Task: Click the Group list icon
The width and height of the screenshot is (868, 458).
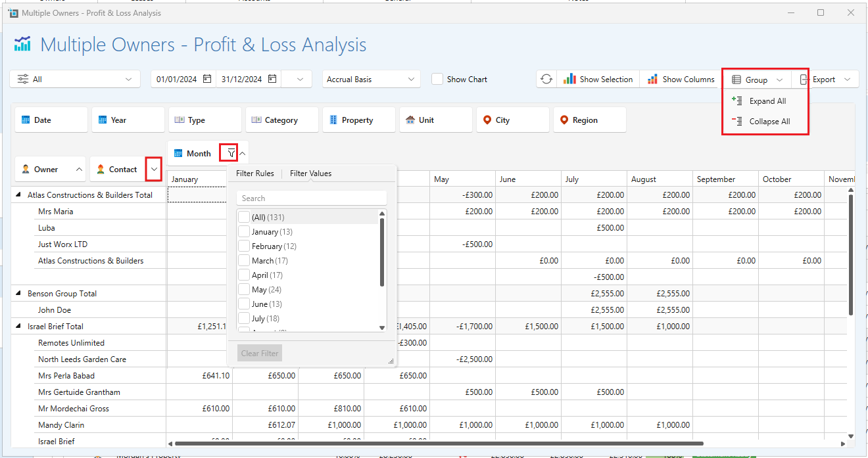Action: click(736, 80)
